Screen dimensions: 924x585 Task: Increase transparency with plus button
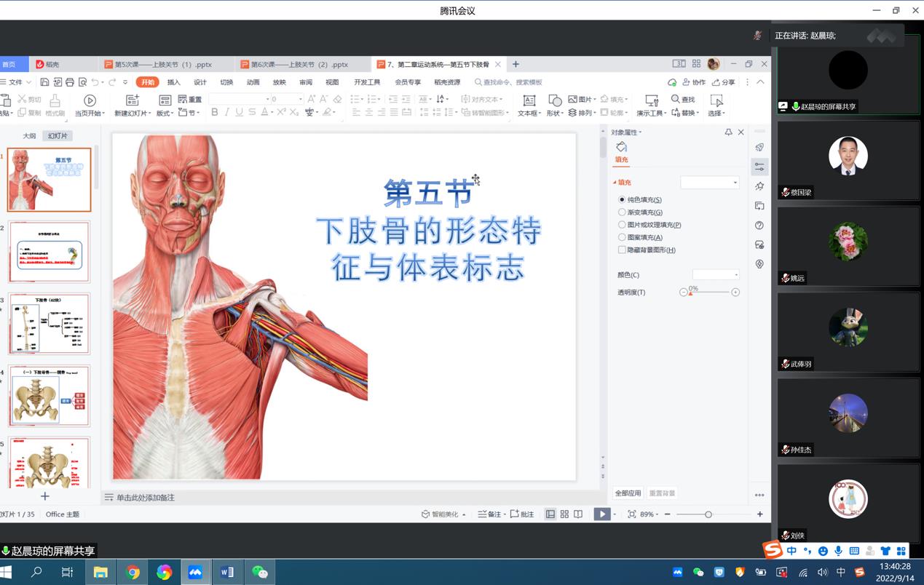tap(735, 292)
